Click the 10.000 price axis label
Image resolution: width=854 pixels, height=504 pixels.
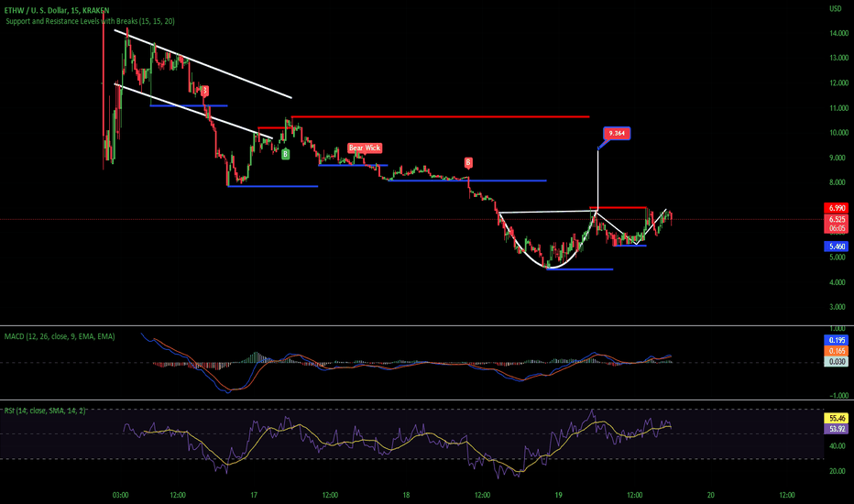(838, 132)
